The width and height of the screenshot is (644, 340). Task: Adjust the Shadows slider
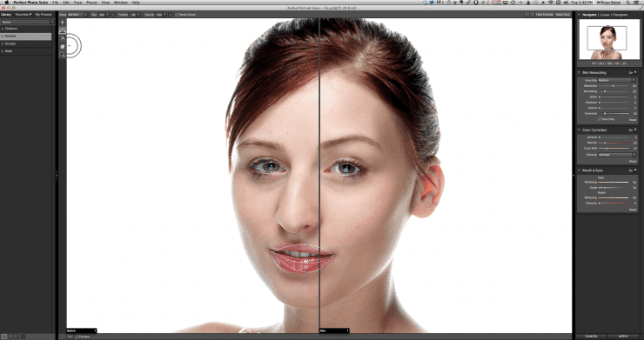[614, 103]
